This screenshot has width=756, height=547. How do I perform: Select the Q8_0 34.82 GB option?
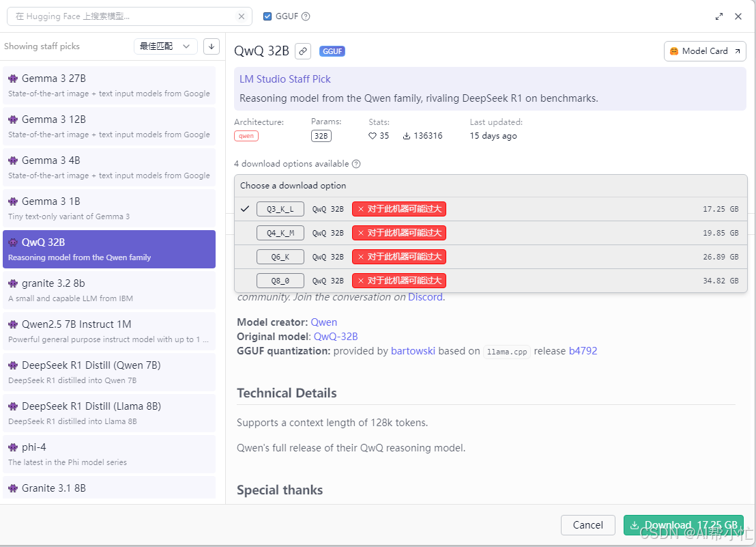coord(491,281)
